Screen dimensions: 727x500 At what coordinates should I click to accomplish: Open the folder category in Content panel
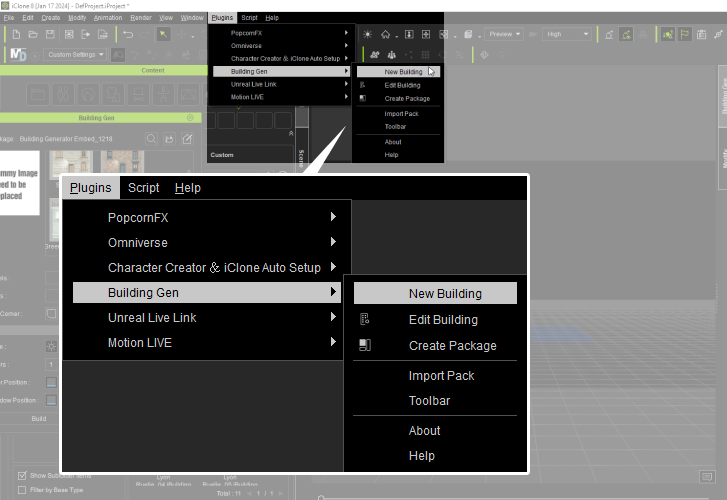coord(38,94)
